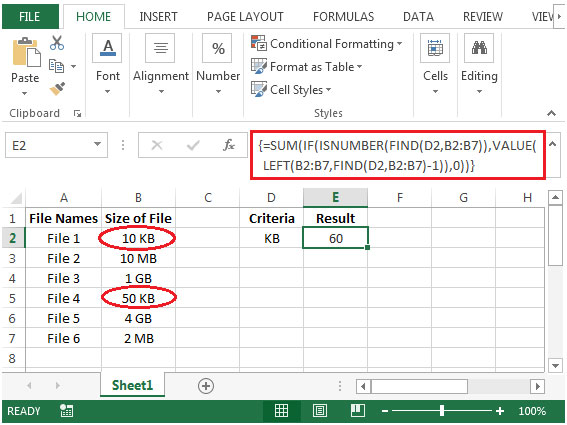Select the File 3 cell
Screen dimensions: 567x425
[63, 279]
